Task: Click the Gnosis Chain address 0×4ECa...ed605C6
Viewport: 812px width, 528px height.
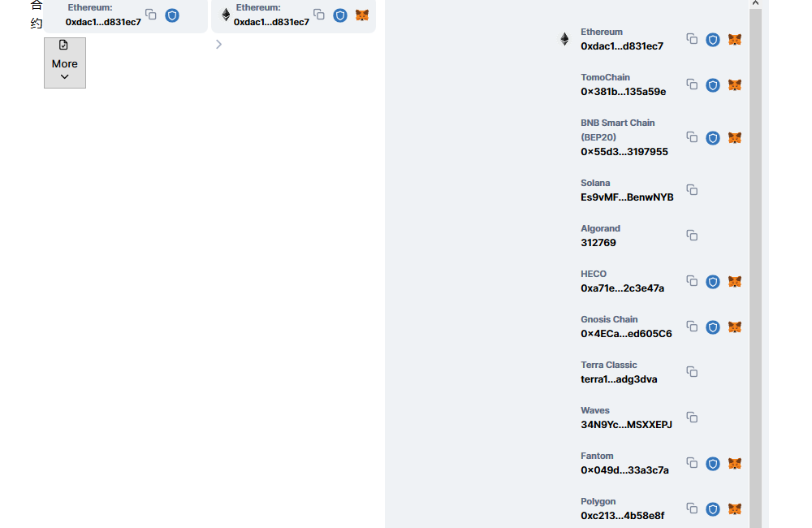Action: 627,334
